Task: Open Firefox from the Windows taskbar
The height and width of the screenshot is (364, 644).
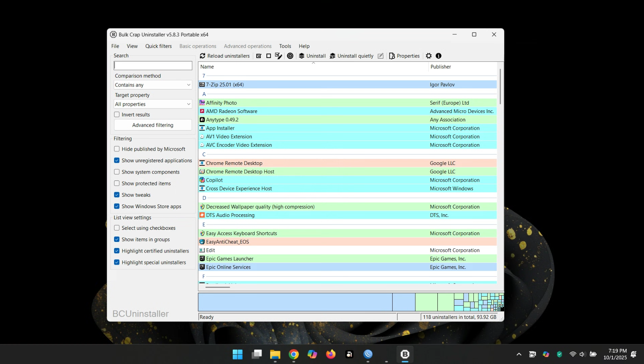Action: pos(331,354)
